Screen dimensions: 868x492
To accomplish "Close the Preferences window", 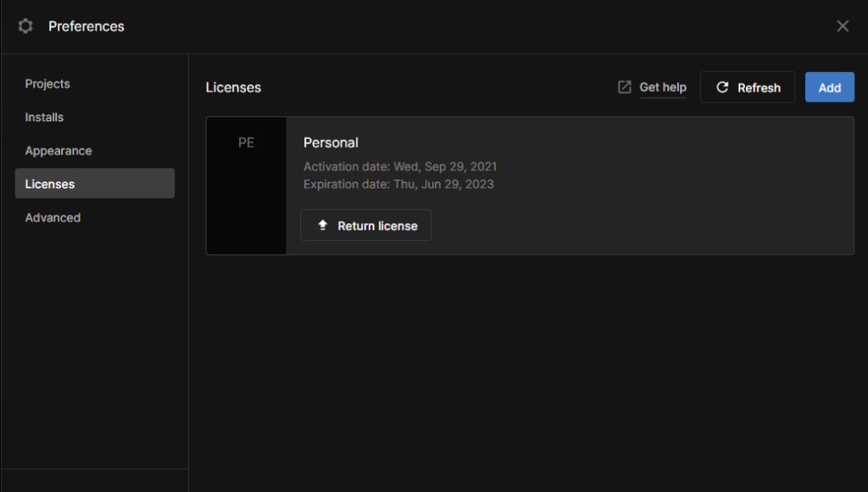I will tap(843, 26).
